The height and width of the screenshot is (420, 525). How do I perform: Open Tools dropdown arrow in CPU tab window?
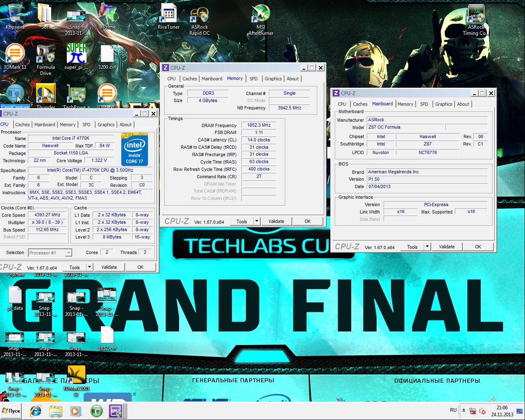tap(89, 267)
